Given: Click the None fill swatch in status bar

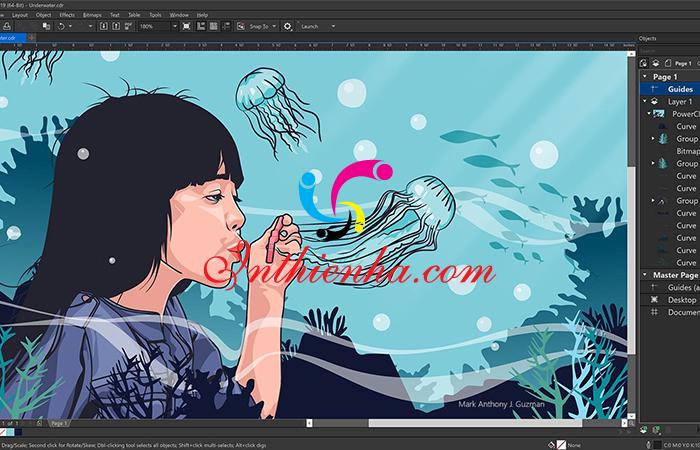Looking at the screenshot, I should click(561, 445).
